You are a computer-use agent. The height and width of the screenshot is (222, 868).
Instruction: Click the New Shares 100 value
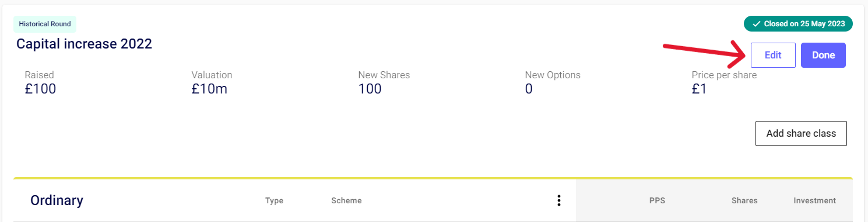(370, 89)
